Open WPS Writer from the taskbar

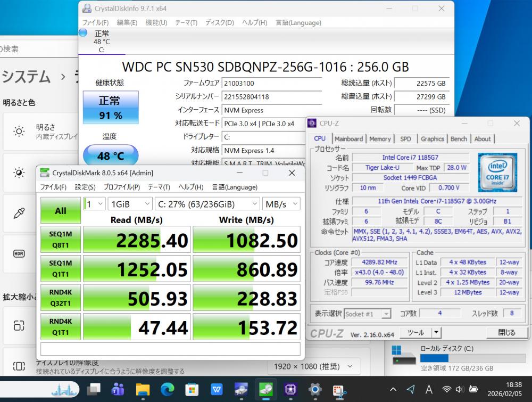(217, 389)
